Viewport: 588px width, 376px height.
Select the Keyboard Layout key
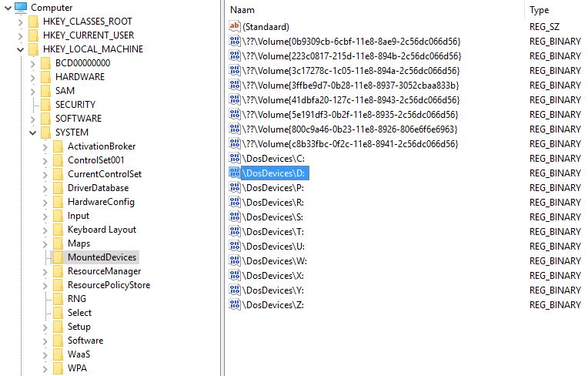pyautogui.click(x=102, y=230)
